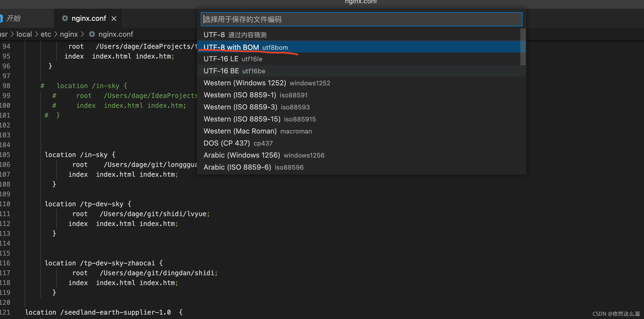Image resolution: width=644 pixels, height=319 pixels.
Task: Choose Western Mac Roman encoding
Action: (x=258, y=131)
